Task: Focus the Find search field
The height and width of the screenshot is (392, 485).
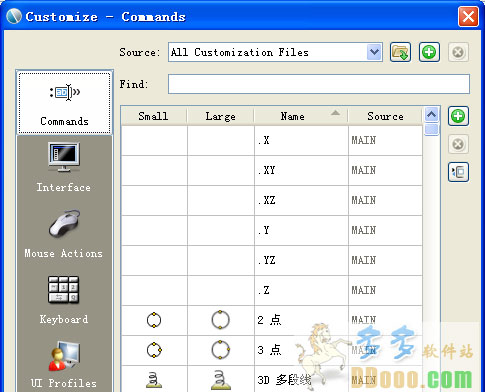Action: (x=319, y=84)
